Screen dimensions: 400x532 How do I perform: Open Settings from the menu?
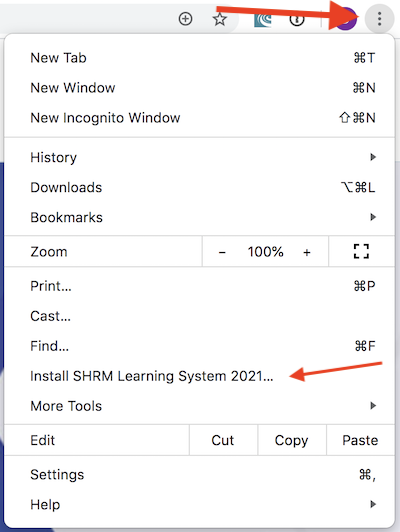(x=199, y=474)
